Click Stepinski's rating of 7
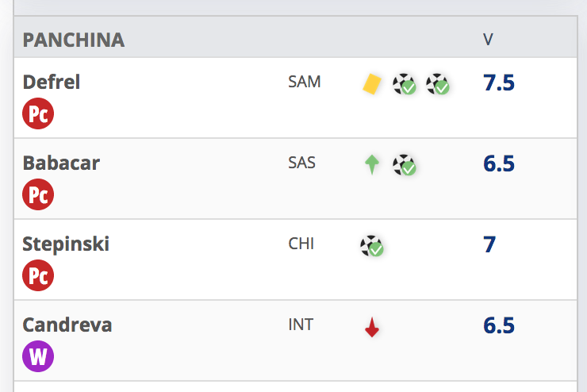This screenshot has height=392, width=587. [x=489, y=244]
